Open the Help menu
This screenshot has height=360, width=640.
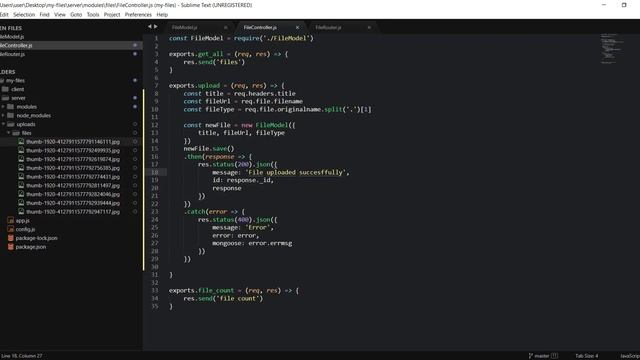162,15
